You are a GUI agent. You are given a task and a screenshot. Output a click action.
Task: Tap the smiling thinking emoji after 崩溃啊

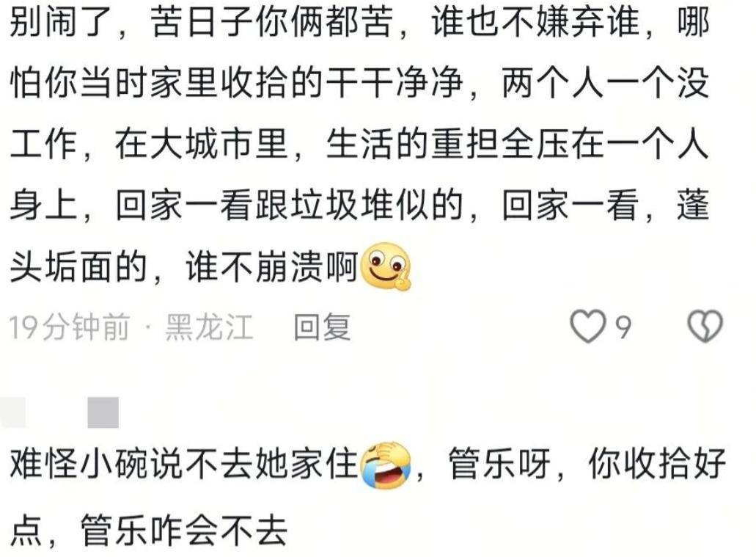[x=385, y=266]
